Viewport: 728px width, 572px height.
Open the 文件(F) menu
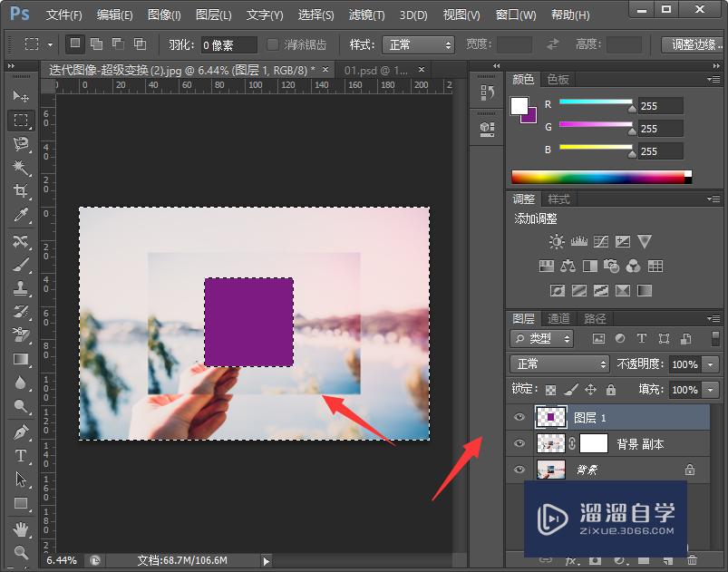64,15
